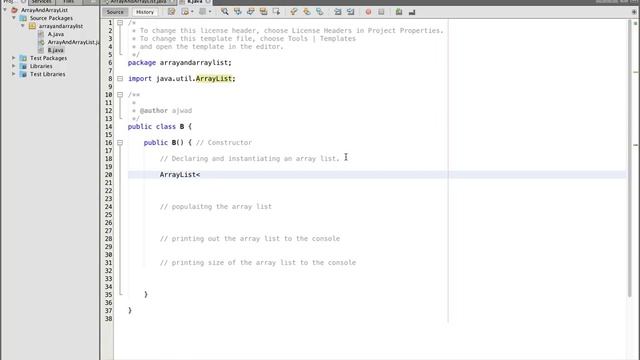Screen dimensions: 640x360
Task: Toggle Highlight Search icon
Action: [x=264, y=12]
